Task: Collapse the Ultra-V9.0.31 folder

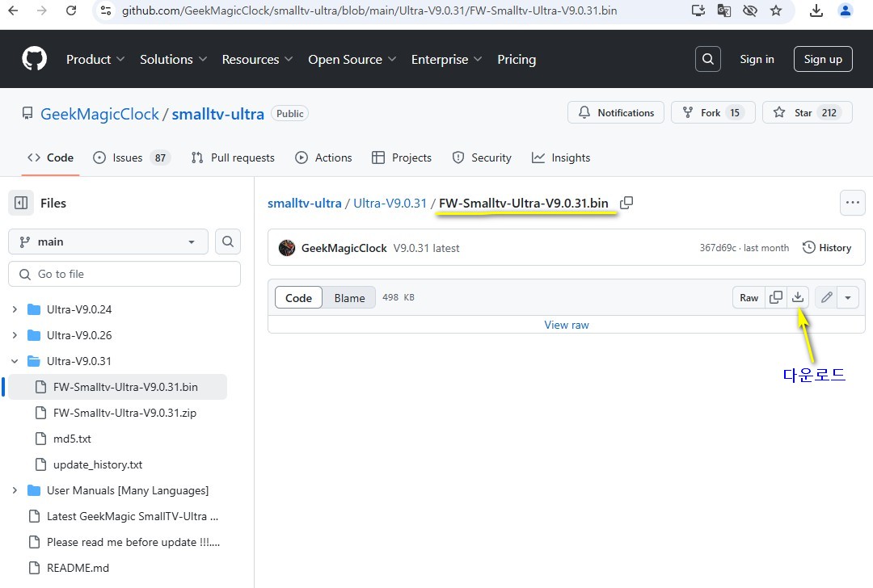Action: [15, 362]
